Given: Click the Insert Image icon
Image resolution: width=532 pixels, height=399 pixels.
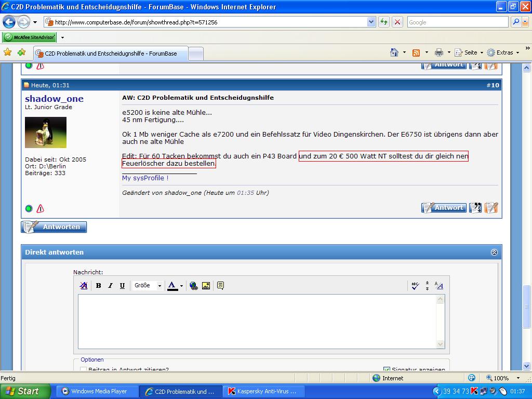Looking at the screenshot, I should [x=206, y=286].
